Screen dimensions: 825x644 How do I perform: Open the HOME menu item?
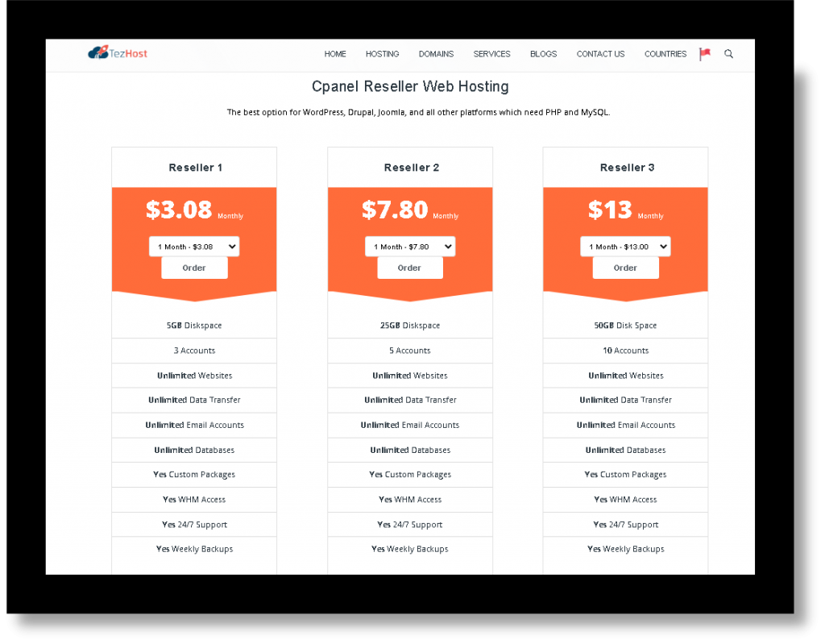point(335,54)
